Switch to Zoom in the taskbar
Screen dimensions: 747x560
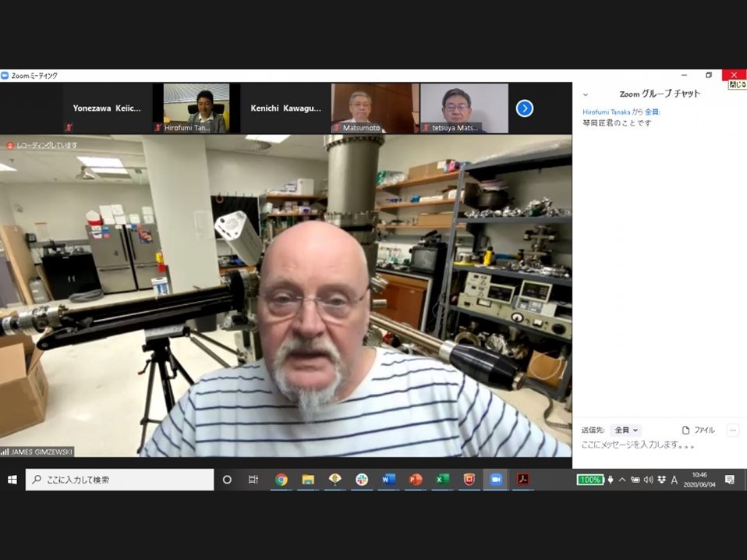click(x=495, y=480)
